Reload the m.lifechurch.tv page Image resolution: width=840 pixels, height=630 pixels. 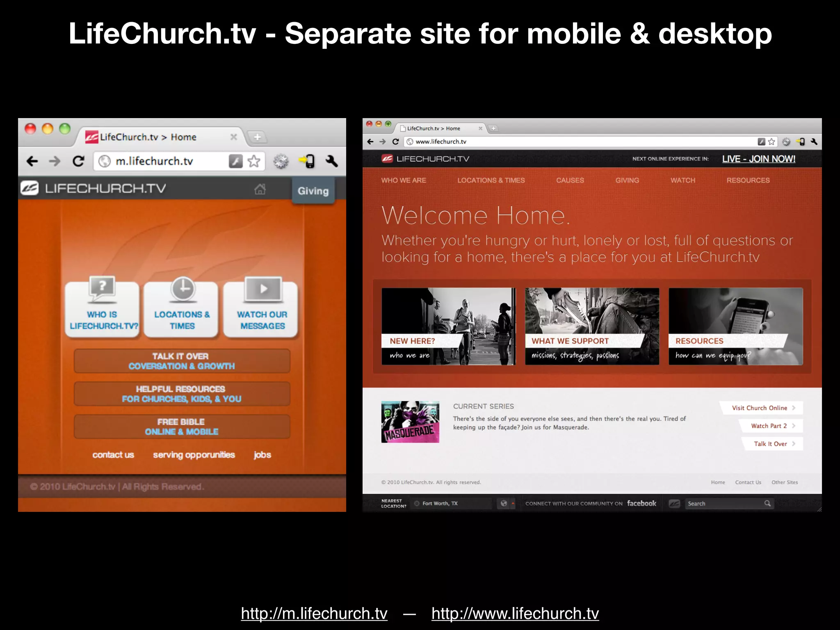78,161
